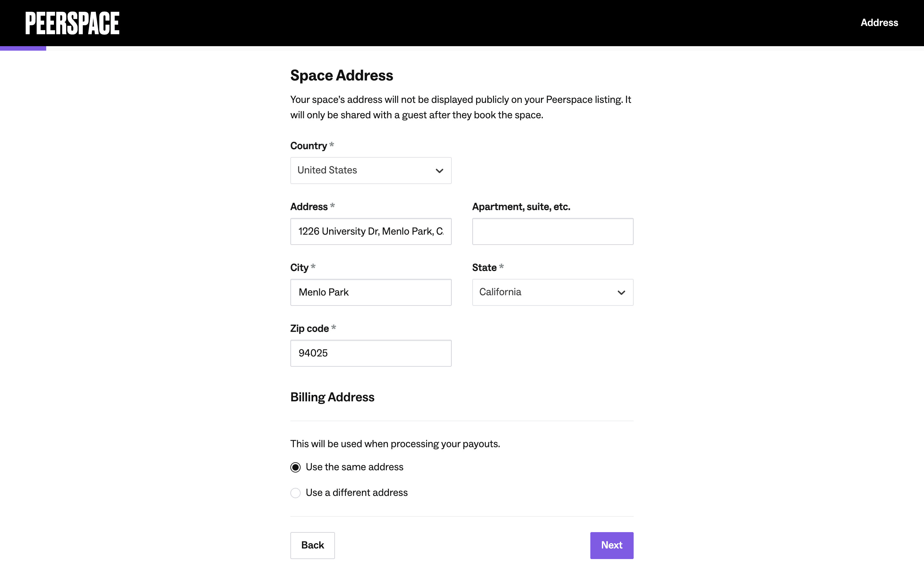Click the Address header step label
The image size is (924, 577).
[x=879, y=23]
